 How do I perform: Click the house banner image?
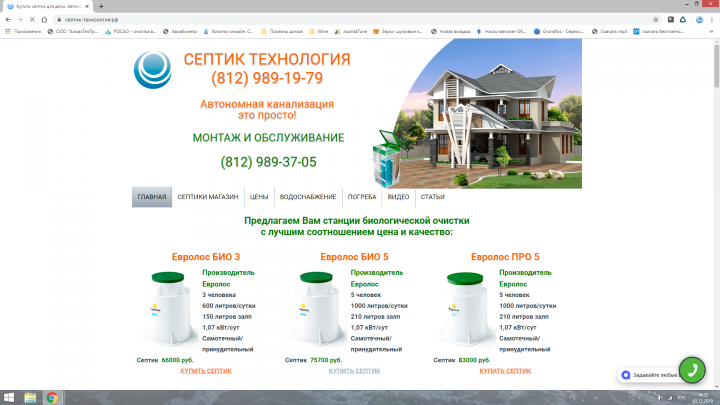(478, 113)
